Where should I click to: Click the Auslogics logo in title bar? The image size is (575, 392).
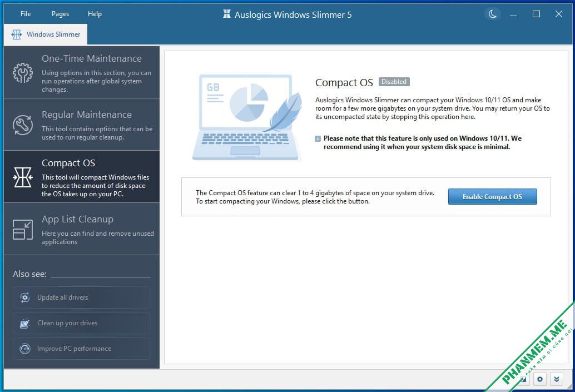(x=227, y=14)
